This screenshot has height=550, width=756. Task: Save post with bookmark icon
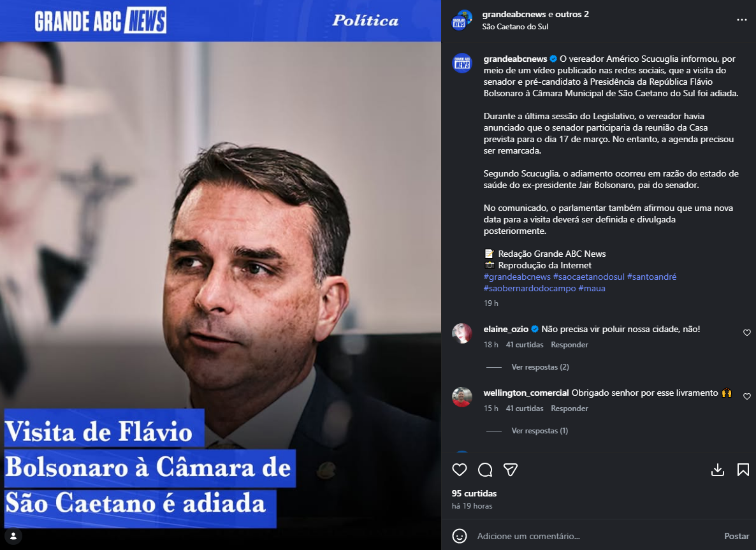pos(743,470)
